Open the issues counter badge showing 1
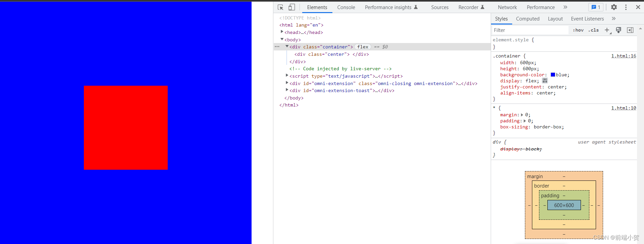 [596, 7]
